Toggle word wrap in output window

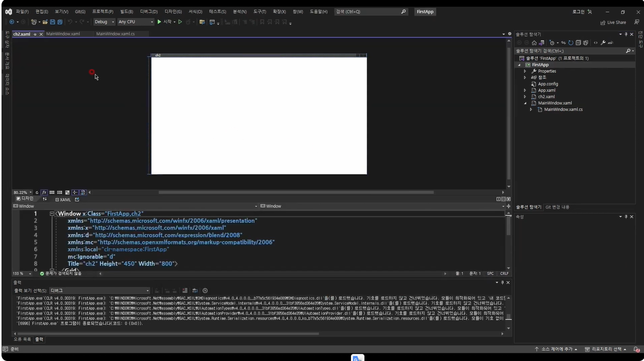click(x=195, y=291)
